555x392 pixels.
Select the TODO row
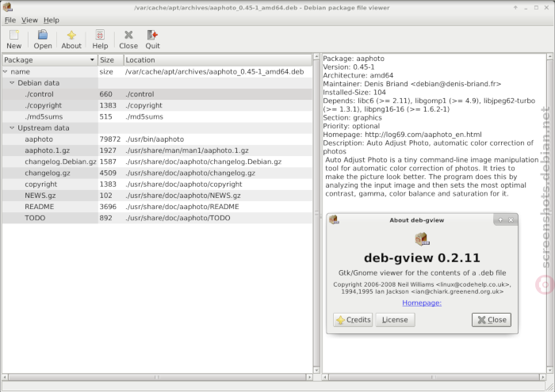[157, 218]
